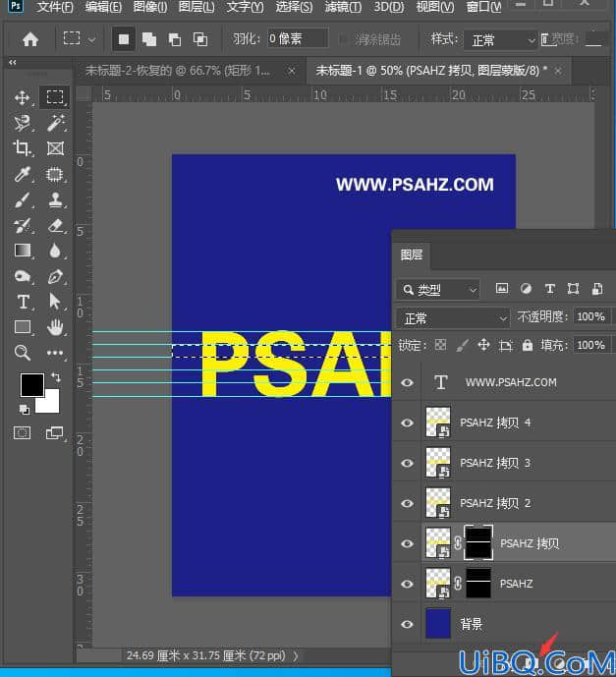
Task: Select the Blur tool
Action: (x=55, y=251)
